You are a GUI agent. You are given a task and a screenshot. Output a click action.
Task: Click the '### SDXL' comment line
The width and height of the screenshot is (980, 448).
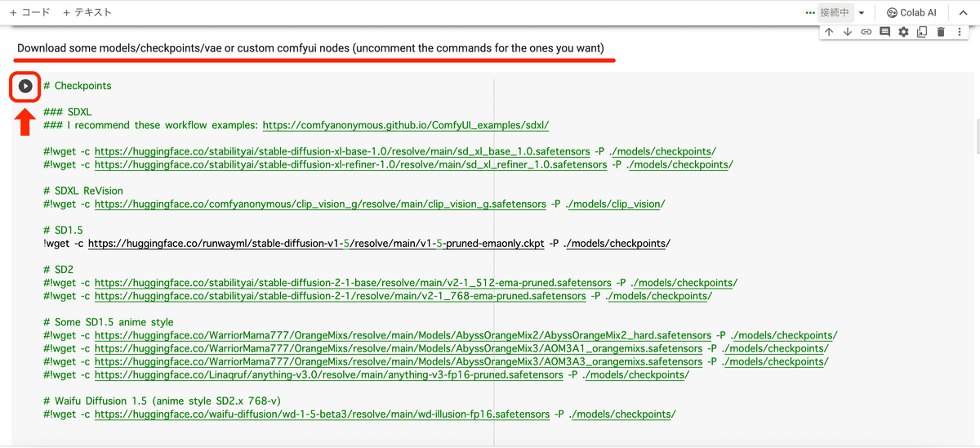(x=68, y=111)
